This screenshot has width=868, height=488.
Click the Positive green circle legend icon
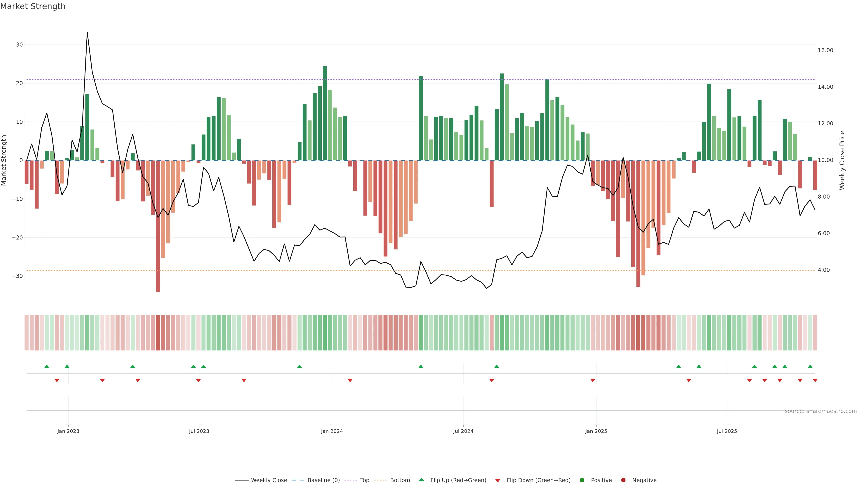pos(582,480)
